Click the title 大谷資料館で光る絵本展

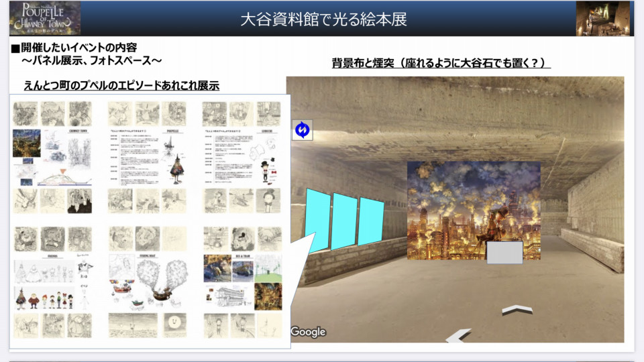click(323, 19)
